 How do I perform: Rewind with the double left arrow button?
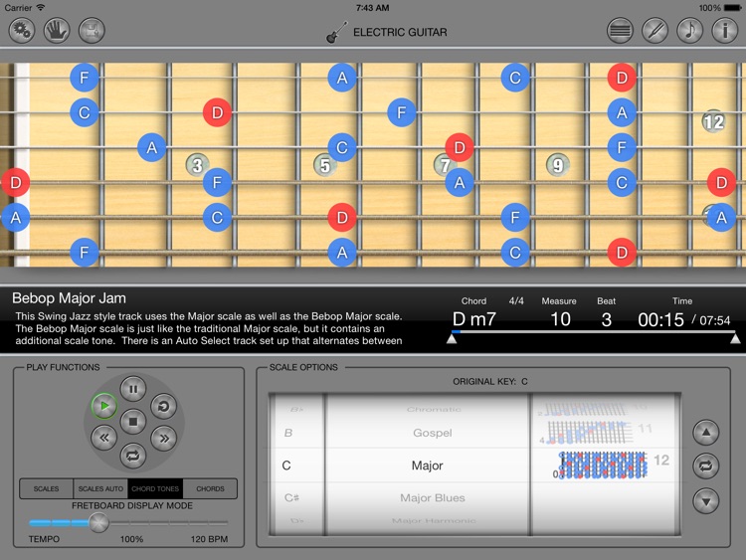(104, 438)
